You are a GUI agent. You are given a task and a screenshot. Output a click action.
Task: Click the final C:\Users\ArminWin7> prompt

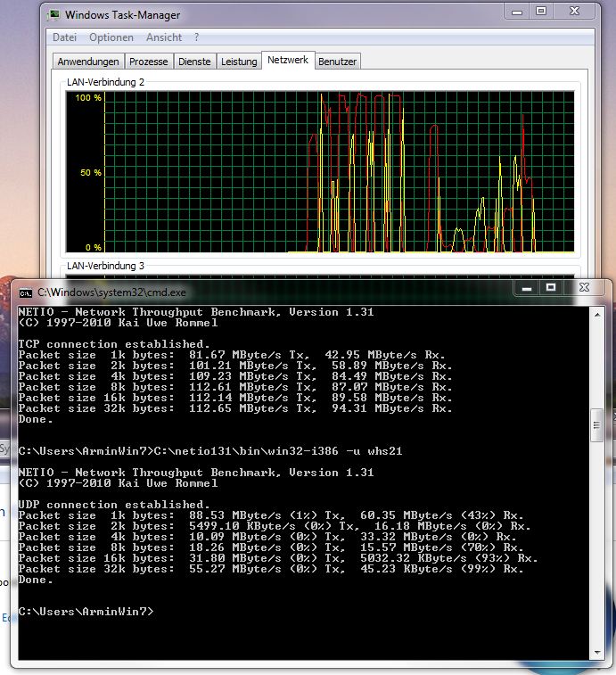pyautogui.click(x=86, y=612)
